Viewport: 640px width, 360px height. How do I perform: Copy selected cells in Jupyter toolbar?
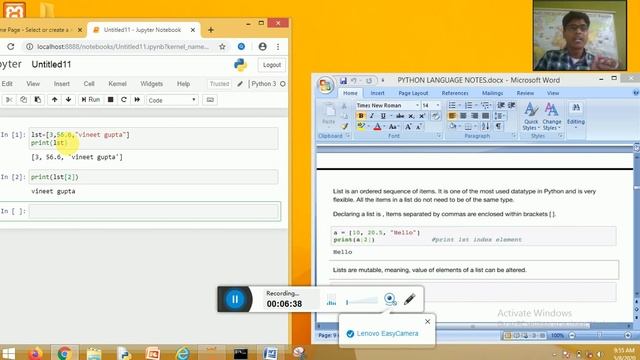coord(23,100)
